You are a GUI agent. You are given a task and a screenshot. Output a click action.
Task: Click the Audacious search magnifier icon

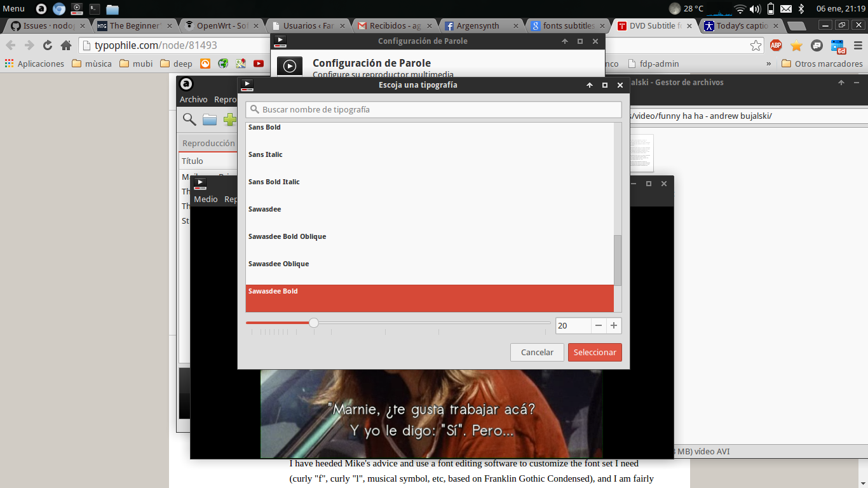coord(189,119)
